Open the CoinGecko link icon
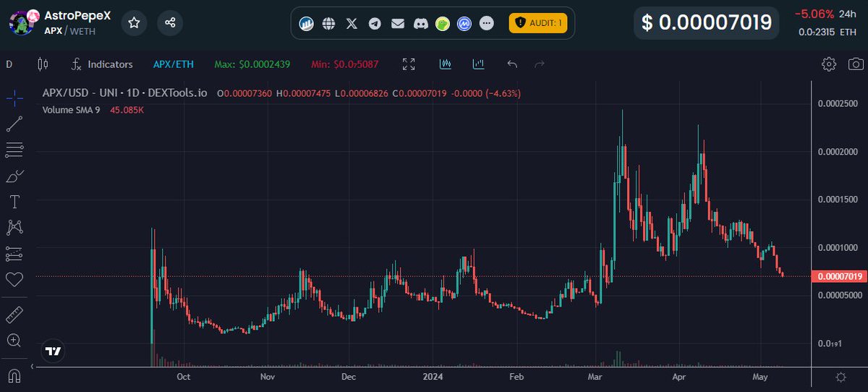This screenshot has height=392, width=868. [x=442, y=23]
